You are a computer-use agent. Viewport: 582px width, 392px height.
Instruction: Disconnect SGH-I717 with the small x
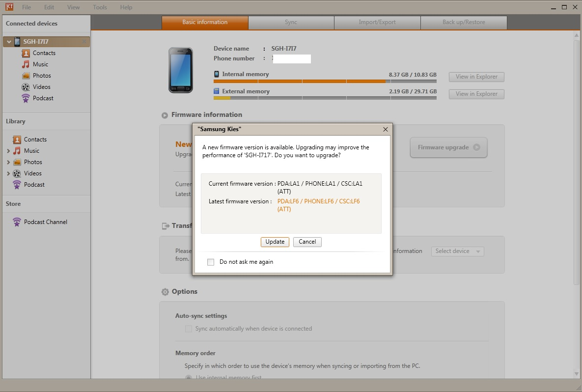[x=84, y=41]
